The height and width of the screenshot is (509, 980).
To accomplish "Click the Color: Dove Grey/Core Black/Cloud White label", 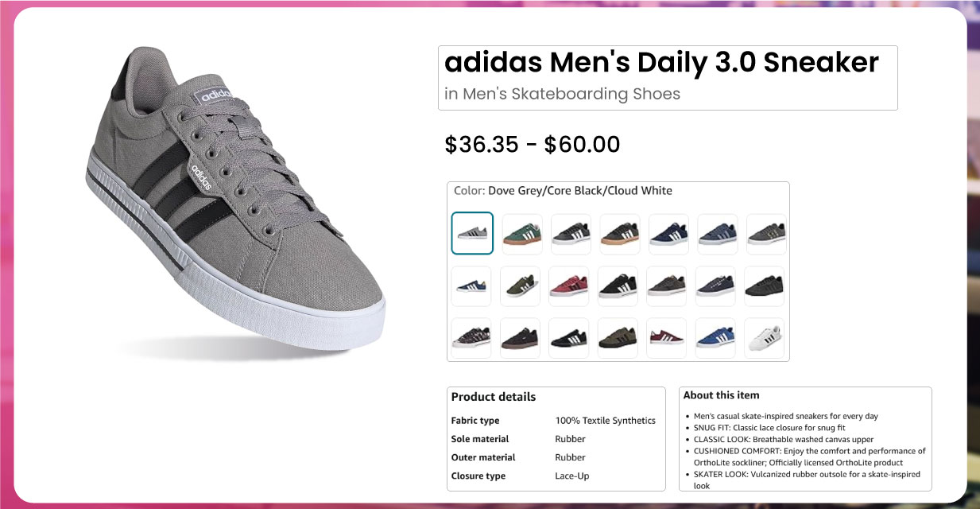I will coord(563,191).
